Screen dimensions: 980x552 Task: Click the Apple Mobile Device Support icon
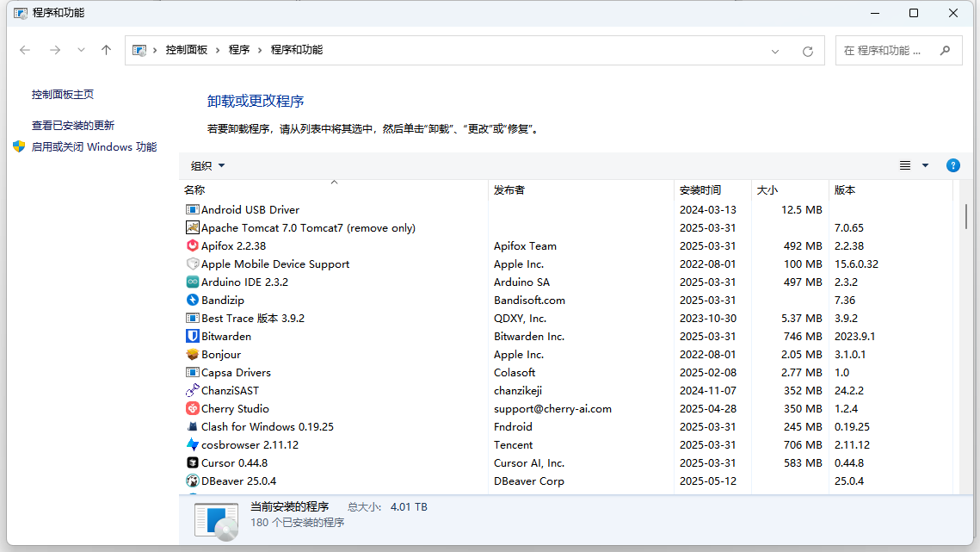pos(193,264)
